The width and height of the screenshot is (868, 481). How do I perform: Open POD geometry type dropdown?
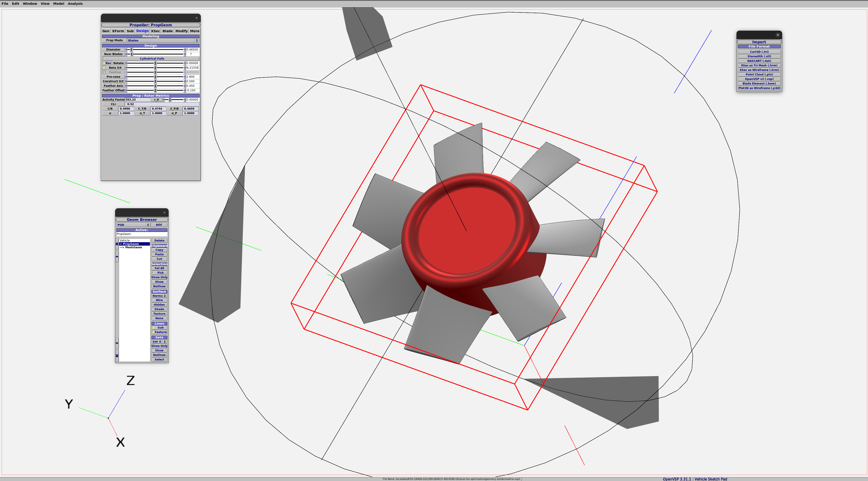133,225
